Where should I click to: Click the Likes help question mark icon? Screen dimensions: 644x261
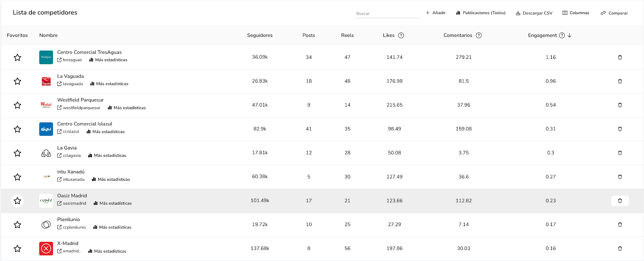click(401, 36)
